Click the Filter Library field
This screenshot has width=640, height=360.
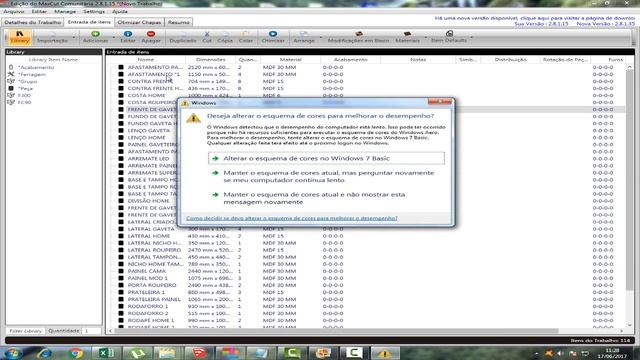click(26, 331)
